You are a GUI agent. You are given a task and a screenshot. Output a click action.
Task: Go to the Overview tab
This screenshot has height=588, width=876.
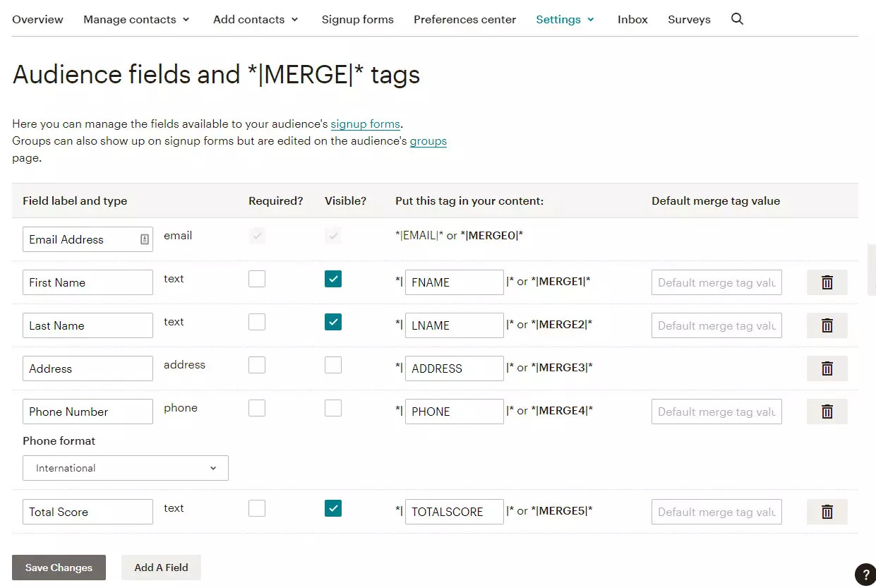(x=37, y=20)
